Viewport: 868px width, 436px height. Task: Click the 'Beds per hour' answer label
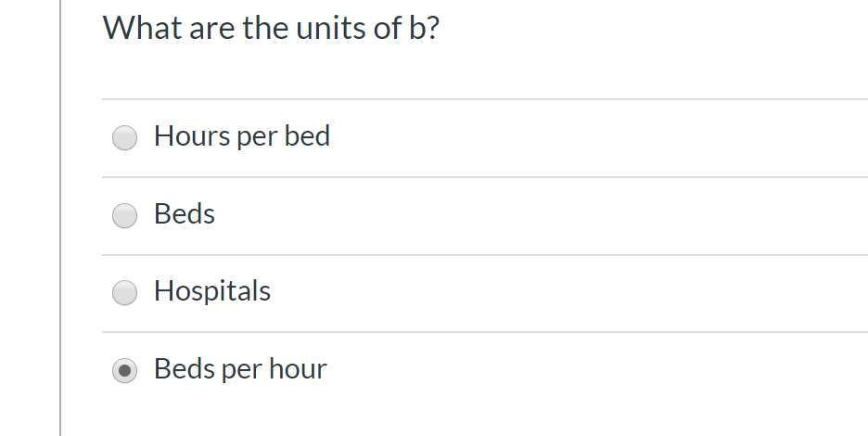[x=240, y=369]
